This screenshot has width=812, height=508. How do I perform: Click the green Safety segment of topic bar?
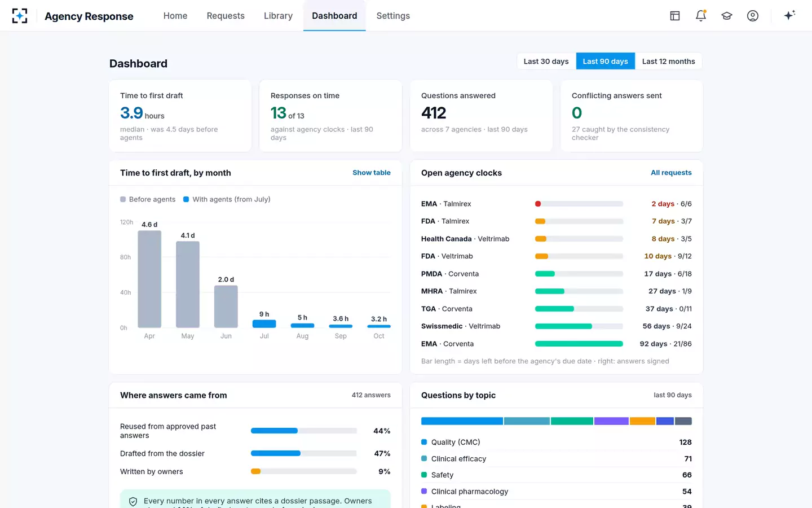572,421
